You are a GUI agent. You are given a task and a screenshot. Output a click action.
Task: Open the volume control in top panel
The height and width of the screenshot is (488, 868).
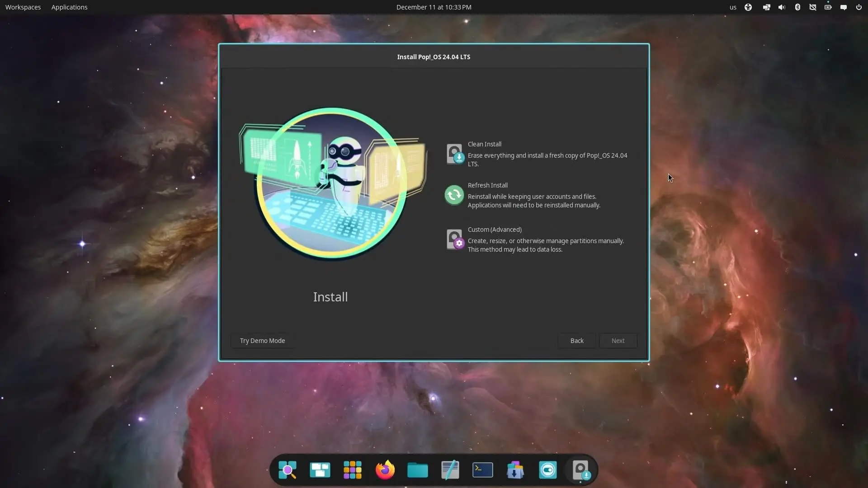(782, 7)
